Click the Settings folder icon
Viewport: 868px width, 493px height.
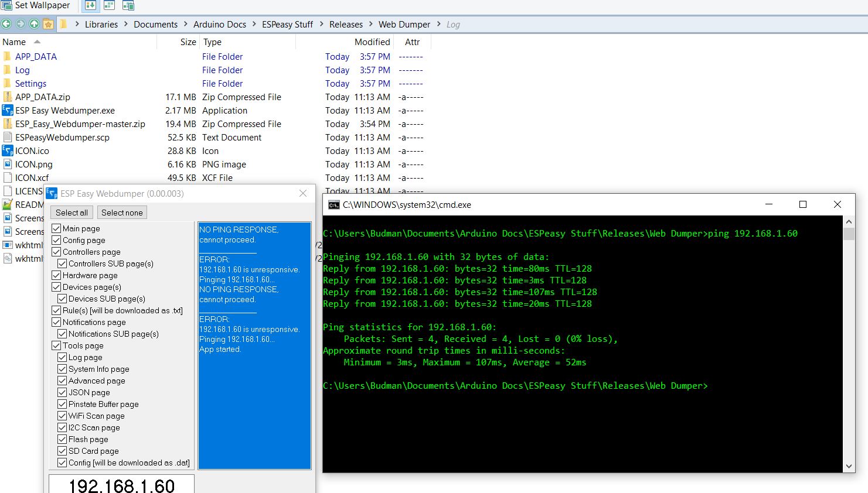tap(7, 83)
